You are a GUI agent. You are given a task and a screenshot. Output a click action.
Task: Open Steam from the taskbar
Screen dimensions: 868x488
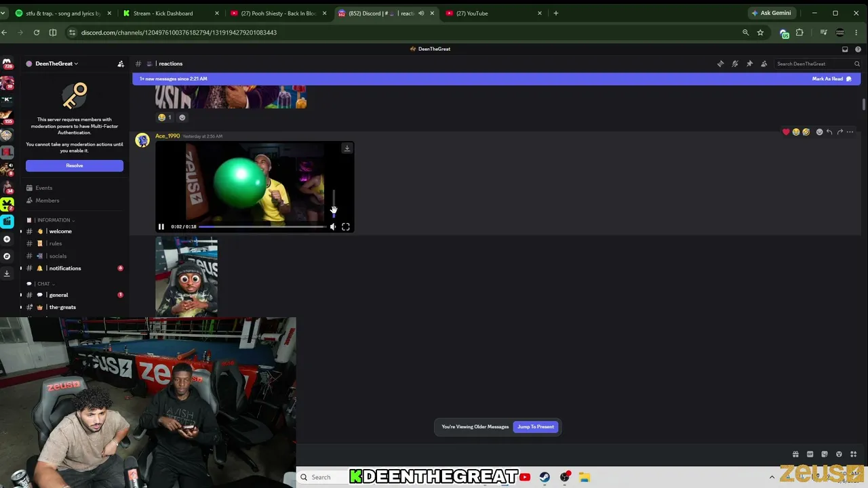coord(545,477)
